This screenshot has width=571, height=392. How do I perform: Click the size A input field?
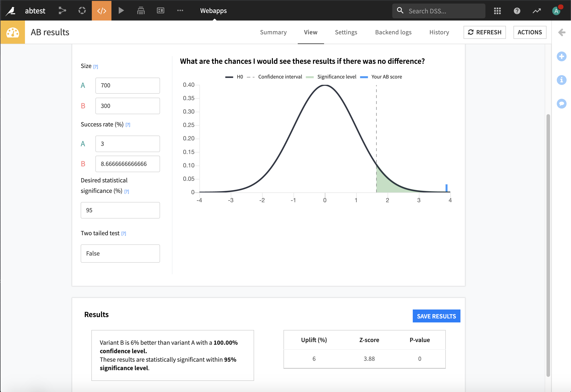coord(127,86)
